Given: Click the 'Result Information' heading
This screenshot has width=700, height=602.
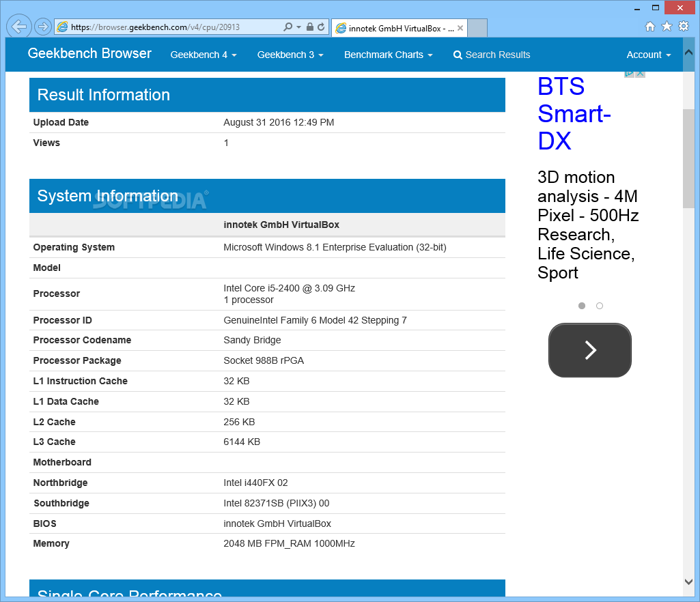Looking at the screenshot, I should [104, 95].
